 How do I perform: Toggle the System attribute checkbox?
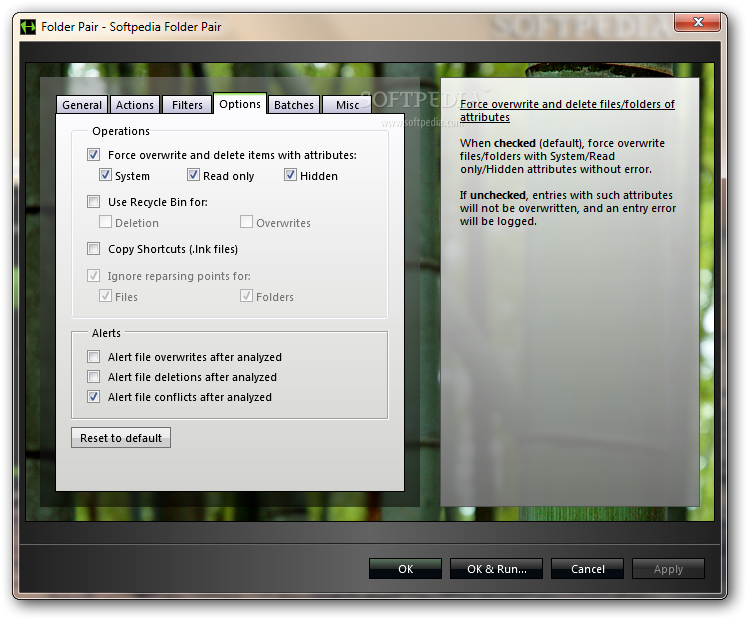(105, 175)
